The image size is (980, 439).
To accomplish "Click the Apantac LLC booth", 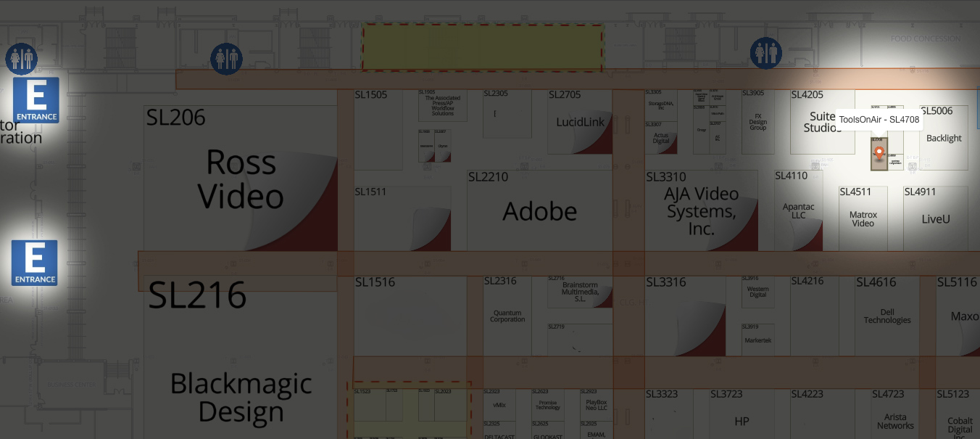I will point(798,211).
